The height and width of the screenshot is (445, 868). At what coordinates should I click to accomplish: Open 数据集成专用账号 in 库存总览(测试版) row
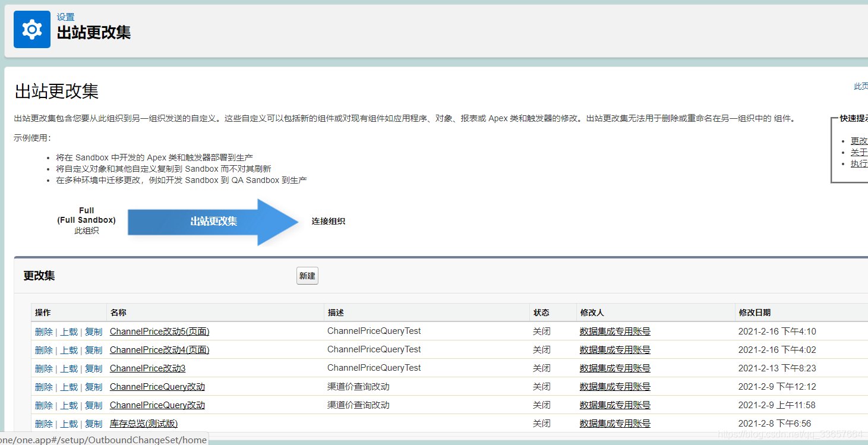coord(615,424)
